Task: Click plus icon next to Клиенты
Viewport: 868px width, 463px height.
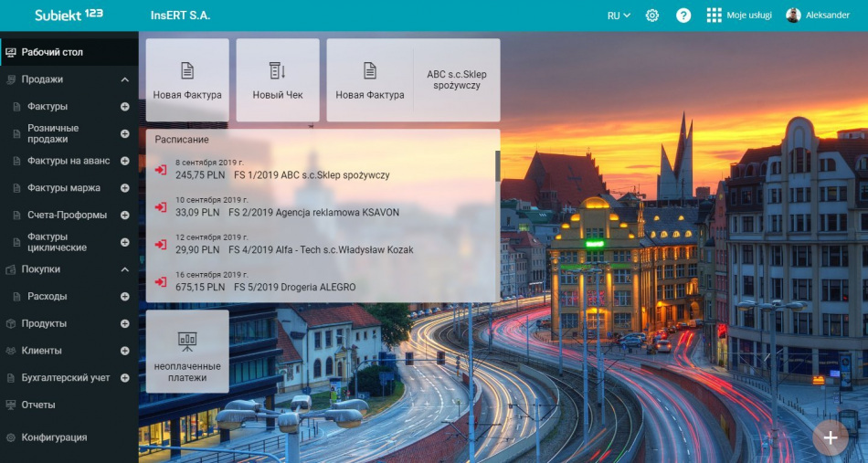Action: click(x=125, y=351)
